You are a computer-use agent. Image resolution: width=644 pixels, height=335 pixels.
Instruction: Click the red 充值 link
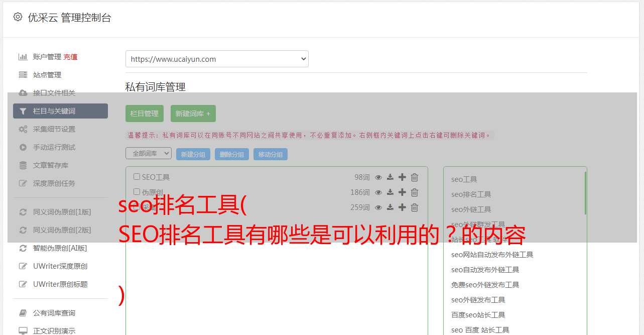(x=70, y=57)
